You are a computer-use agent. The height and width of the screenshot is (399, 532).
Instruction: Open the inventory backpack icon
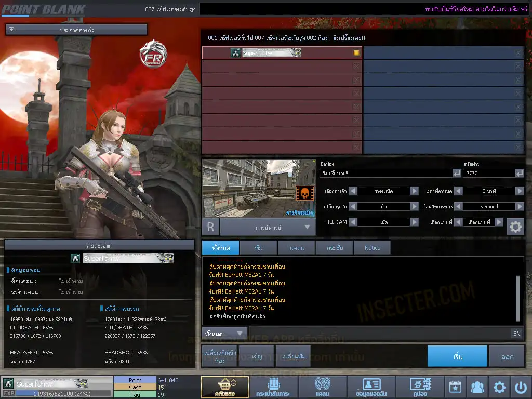tap(273, 387)
